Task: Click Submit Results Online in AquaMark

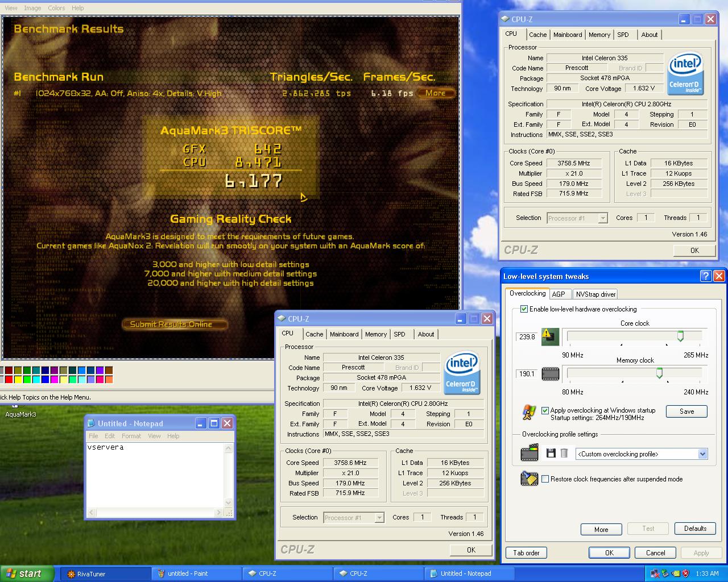Action: click(175, 325)
